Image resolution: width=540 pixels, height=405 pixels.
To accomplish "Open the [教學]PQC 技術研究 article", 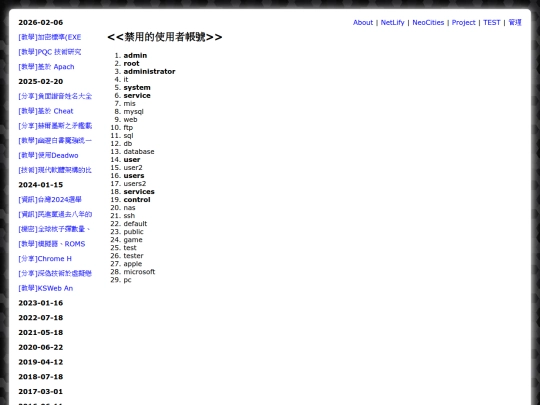I will coord(50,52).
